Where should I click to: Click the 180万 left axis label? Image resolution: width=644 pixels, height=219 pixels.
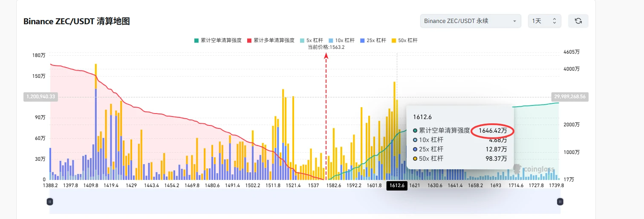click(39, 55)
